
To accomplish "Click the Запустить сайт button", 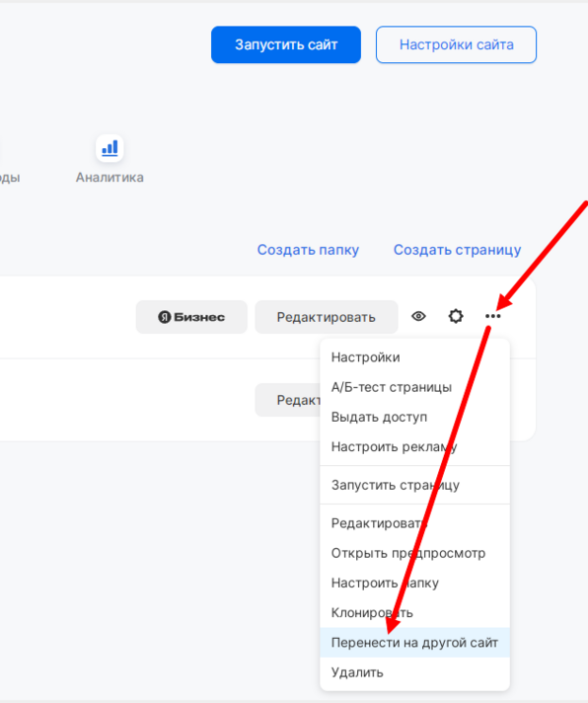I will (286, 44).
